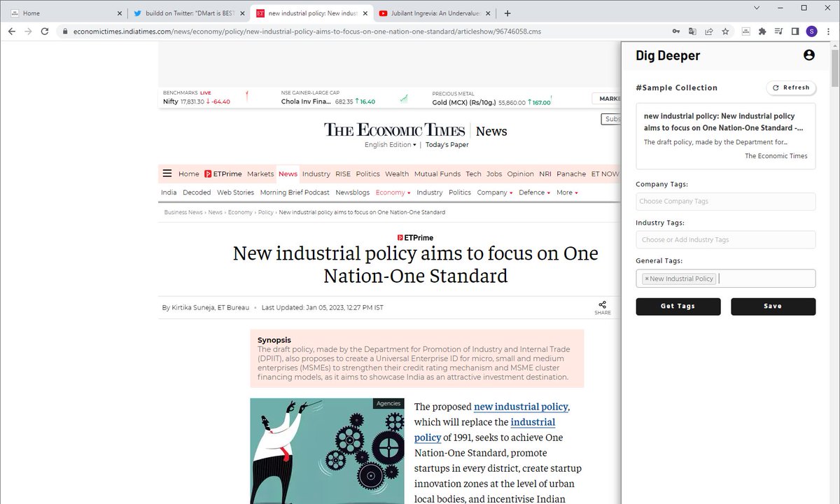Click the Get Tags button
This screenshot has height=504, width=840.
coord(678,307)
